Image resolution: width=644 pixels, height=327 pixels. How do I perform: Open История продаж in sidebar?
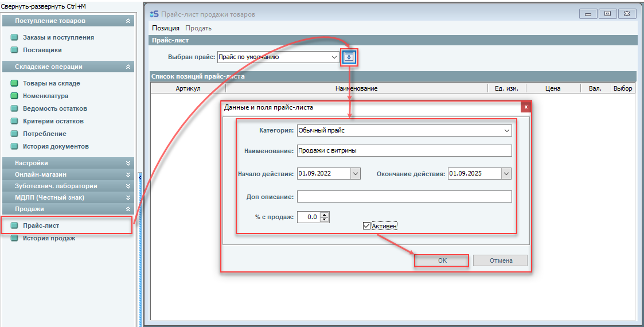tap(49, 238)
